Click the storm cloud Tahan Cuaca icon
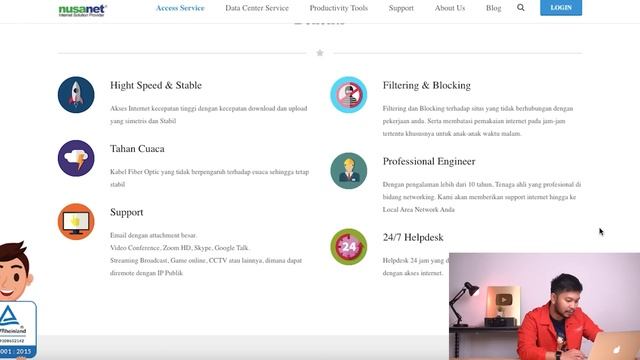Viewport: 640px width, 360px height. coord(76,158)
